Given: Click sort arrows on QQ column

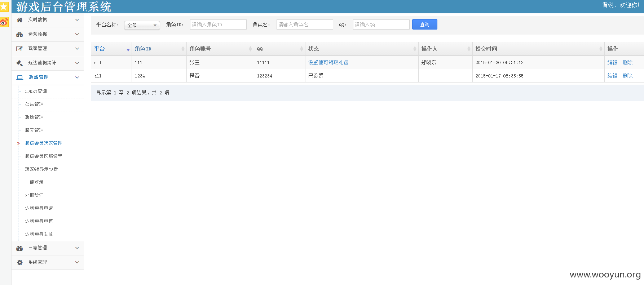Looking at the screenshot, I should (x=301, y=49).
